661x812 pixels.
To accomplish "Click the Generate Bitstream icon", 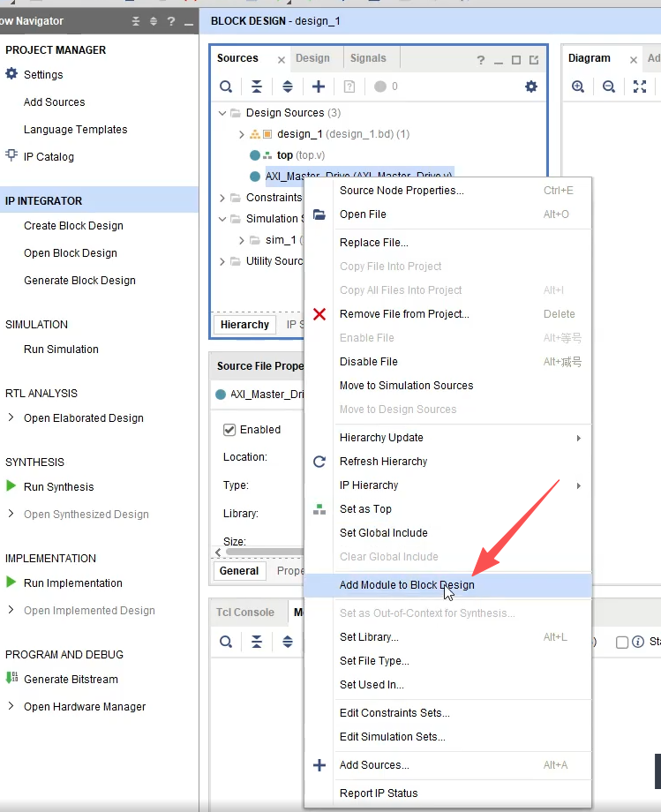I will pos(11,678).
